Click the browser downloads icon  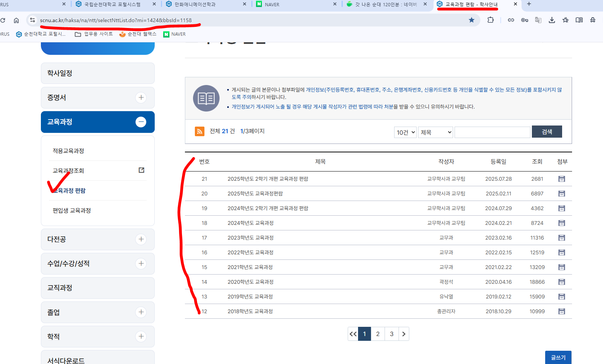551,20
